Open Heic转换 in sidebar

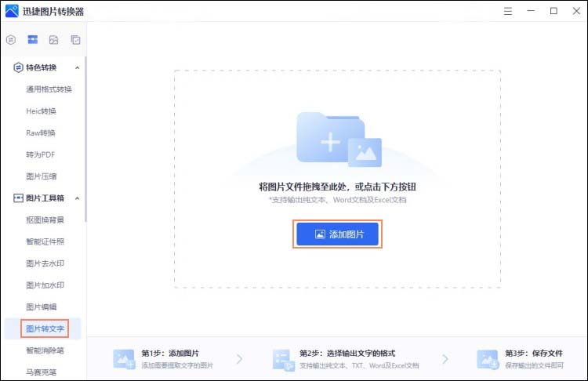tap(41, 111)
